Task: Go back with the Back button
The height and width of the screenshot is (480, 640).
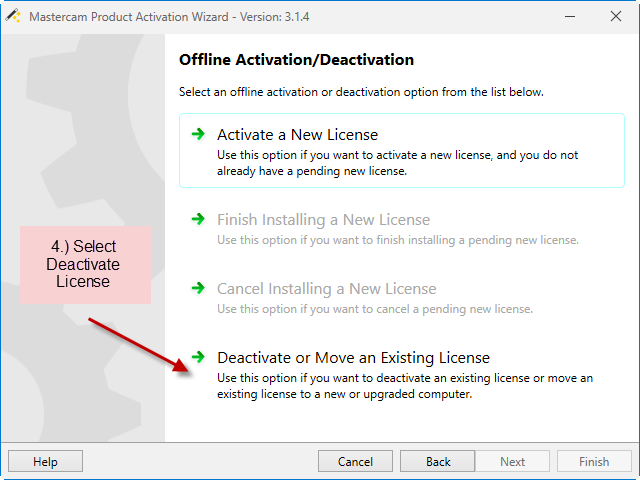Action: 438,462
